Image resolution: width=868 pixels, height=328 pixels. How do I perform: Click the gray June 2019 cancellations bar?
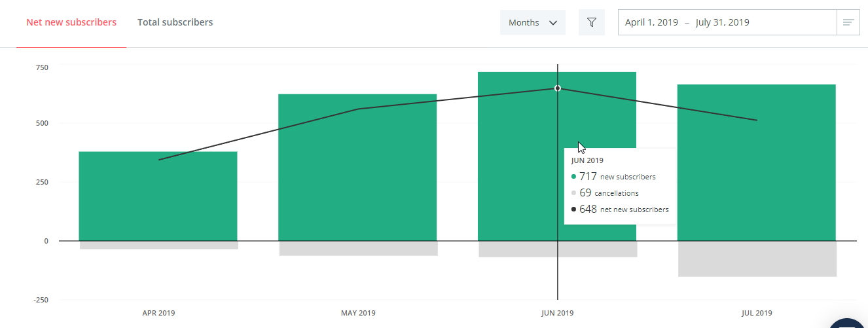[524, 249]
